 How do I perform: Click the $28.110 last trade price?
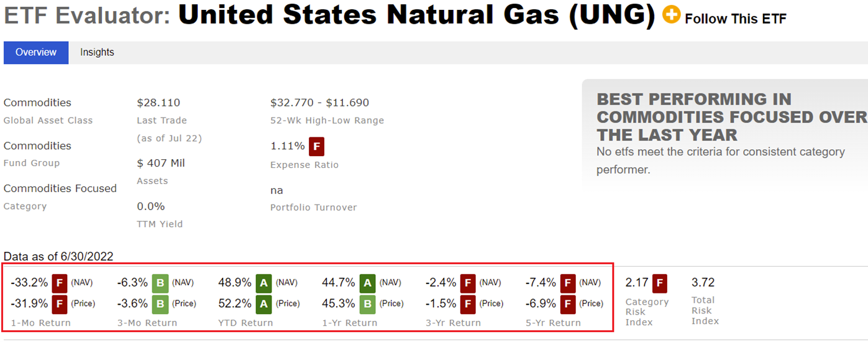pyautogui.click(x=158, y=103)
